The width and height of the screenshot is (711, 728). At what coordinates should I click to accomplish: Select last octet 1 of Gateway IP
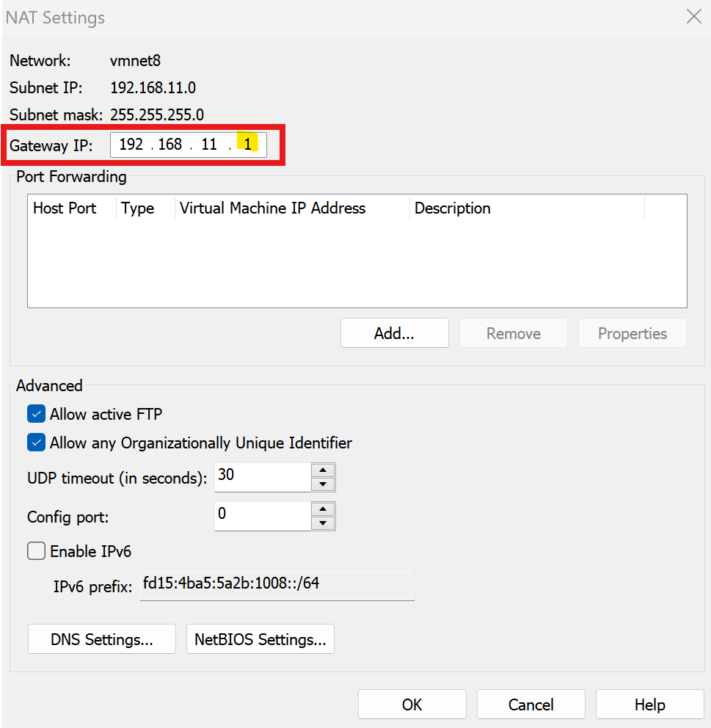[247, 145]
